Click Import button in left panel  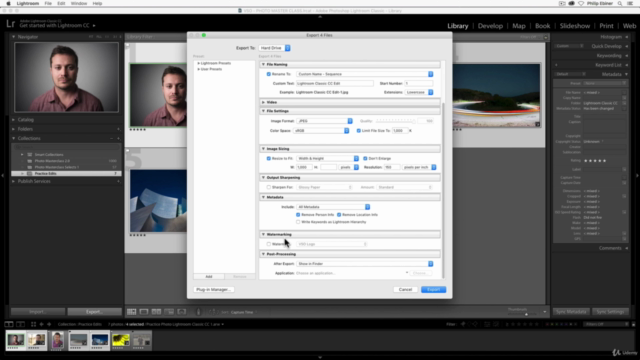[38, 312]
